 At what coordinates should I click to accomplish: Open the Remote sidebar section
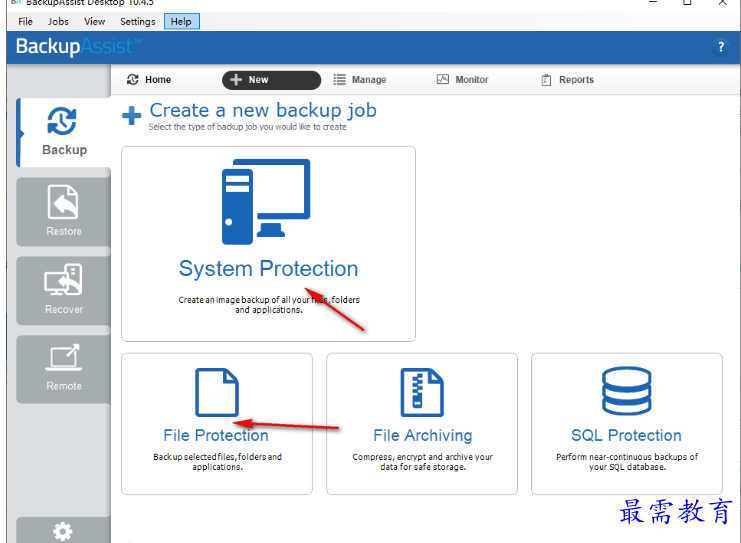(x=63, y=369)
